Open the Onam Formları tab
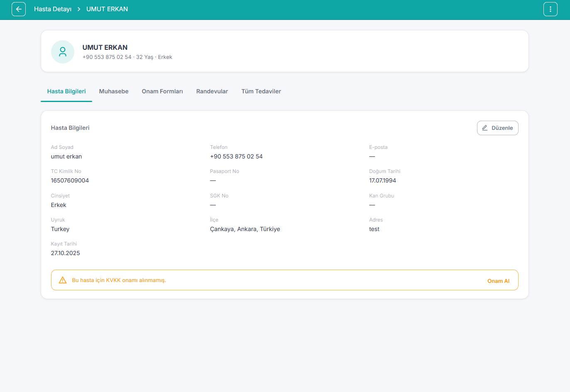 click(x=162, y=91)
